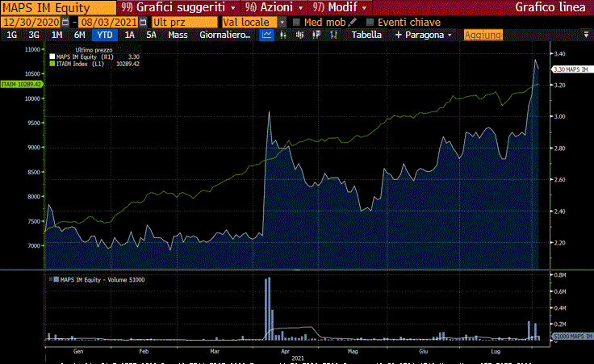Click the Apr month label on time axis

(285, 352)
